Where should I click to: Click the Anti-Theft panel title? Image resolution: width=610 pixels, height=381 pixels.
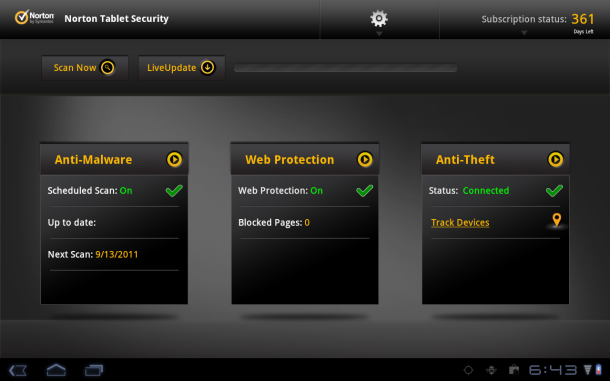(x=465, y=160)
